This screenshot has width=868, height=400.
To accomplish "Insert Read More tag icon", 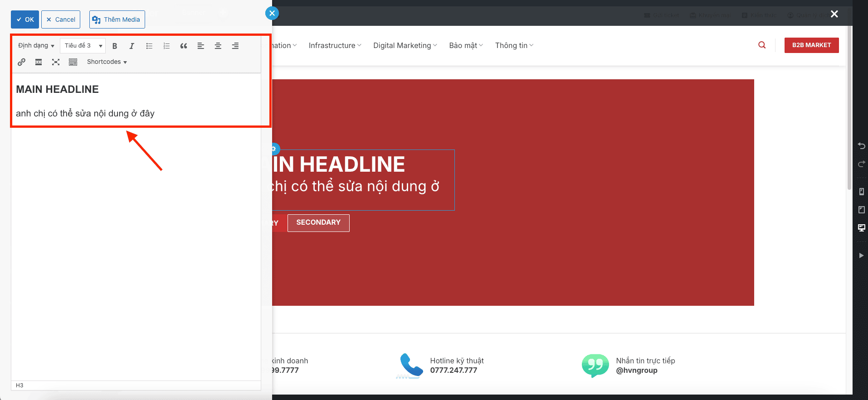I will pos(39,62).
